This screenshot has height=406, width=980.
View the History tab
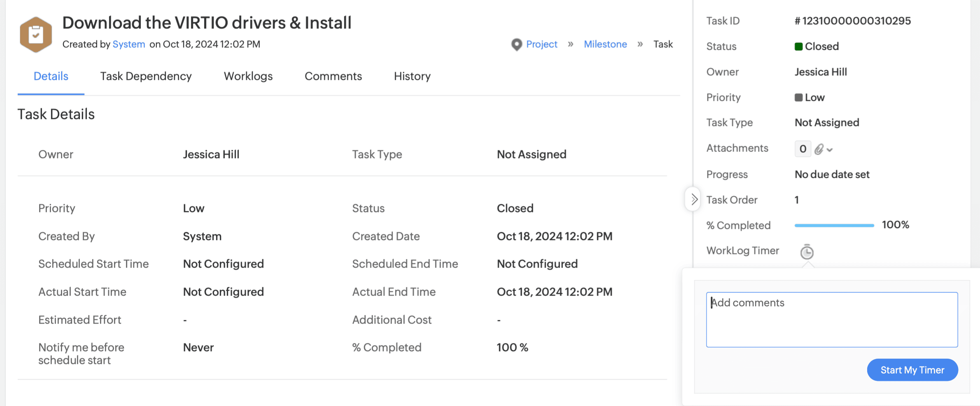pyautogui.click(x=412, y=76)
